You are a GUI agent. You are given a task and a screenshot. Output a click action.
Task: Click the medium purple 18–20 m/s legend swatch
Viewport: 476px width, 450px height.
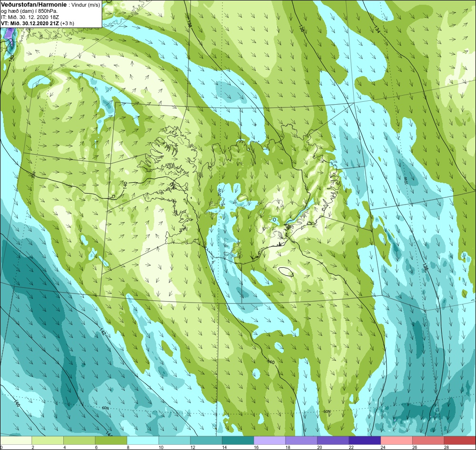[x=301, y=440]
